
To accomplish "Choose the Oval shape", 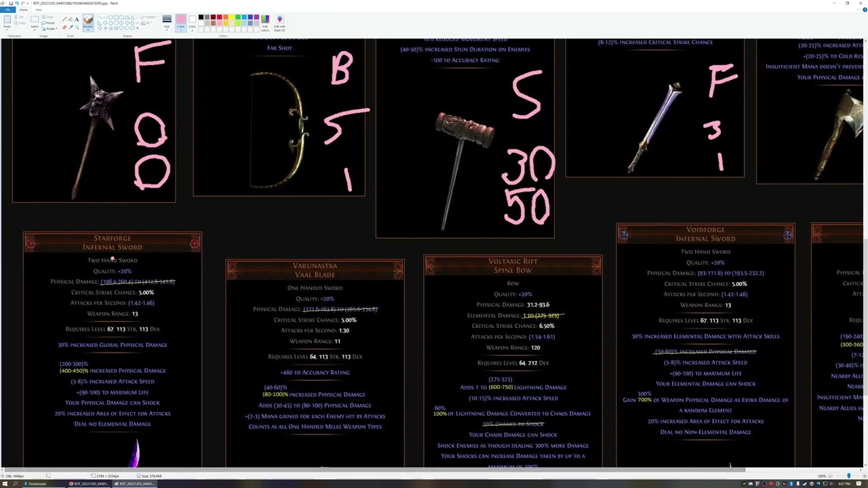I will (x=111, y=17).
